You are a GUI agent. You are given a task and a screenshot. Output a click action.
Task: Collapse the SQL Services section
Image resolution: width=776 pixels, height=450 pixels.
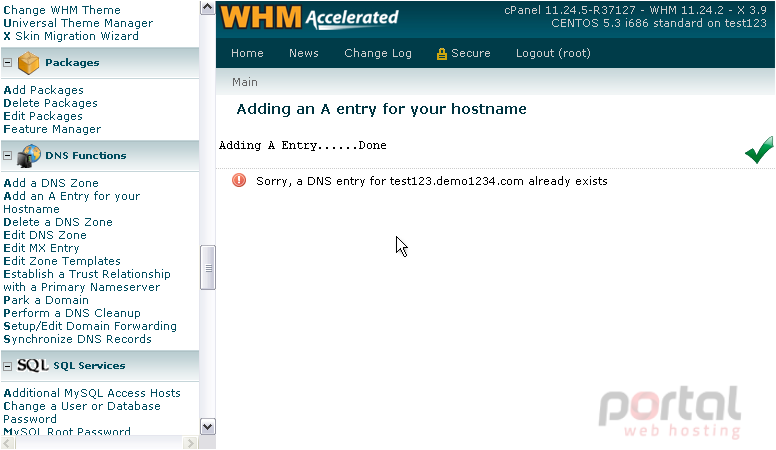pos(7,366)
